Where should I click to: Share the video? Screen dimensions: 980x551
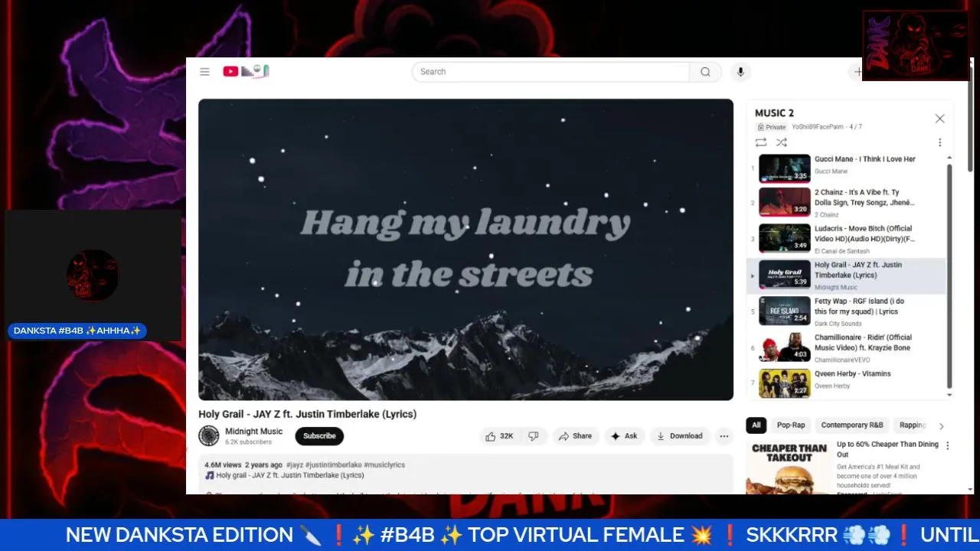(x=576, y=436)
